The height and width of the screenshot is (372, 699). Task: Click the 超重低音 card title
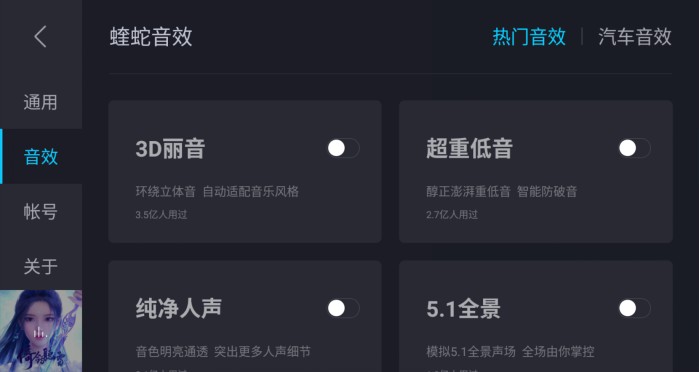click(469, 149)
